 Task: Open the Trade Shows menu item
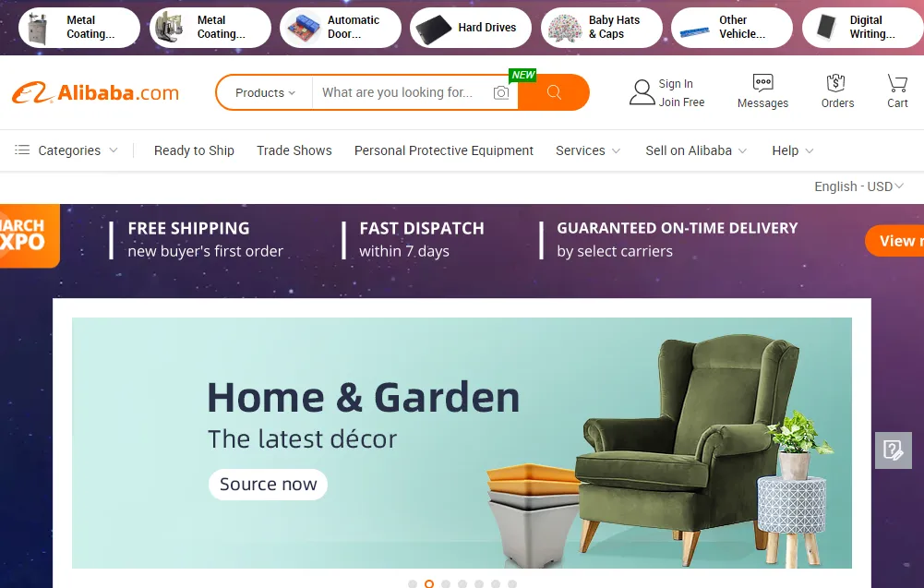pyautogui.click(x=294, y=150)
